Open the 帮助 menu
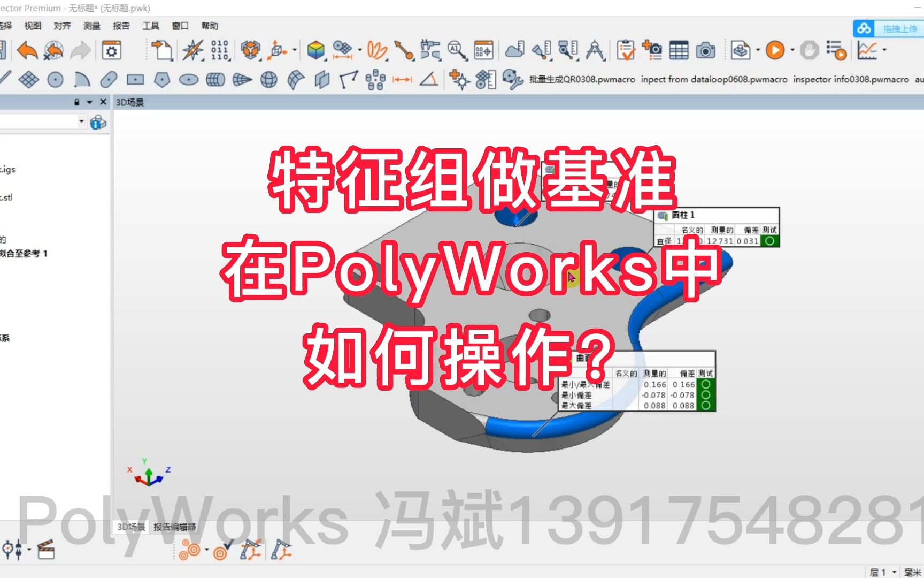 pos(210,26)
